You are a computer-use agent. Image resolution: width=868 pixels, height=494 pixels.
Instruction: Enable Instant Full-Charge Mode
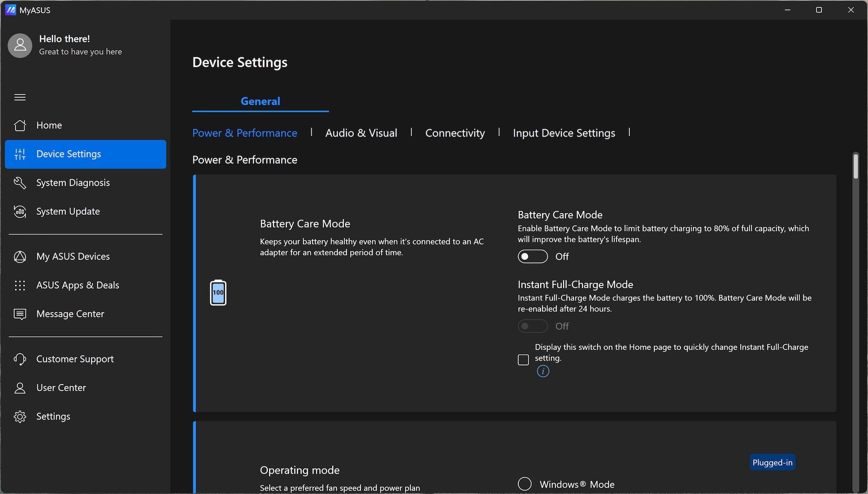533,326
